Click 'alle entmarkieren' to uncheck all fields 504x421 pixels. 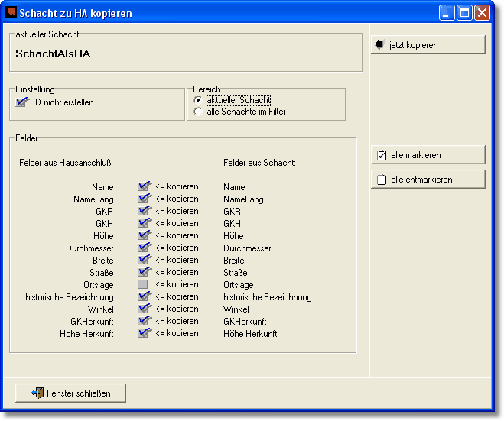(x=428, y=180)
